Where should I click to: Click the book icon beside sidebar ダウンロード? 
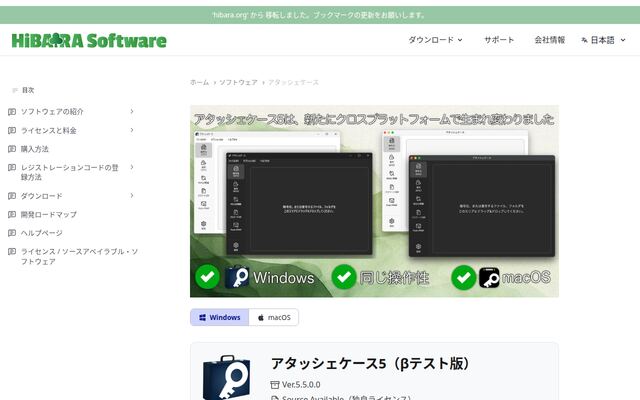pos(12,196)
